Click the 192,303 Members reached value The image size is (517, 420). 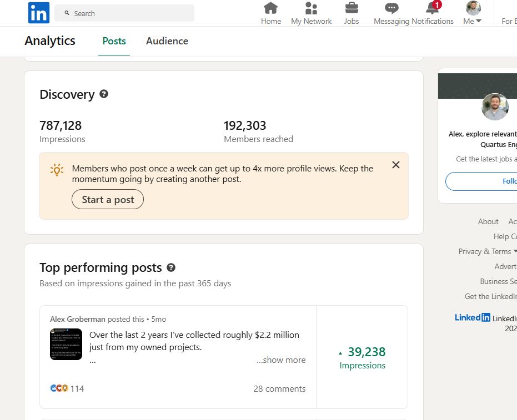coord(245,125)
